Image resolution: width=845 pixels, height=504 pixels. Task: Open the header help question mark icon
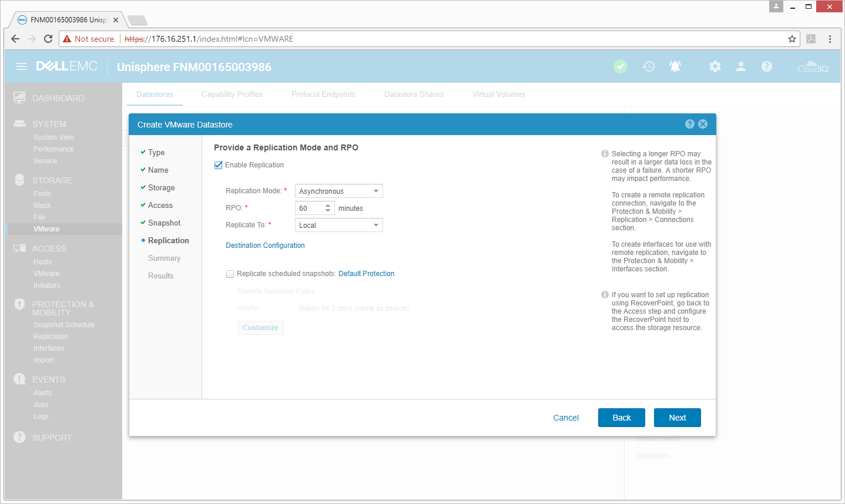767,66
